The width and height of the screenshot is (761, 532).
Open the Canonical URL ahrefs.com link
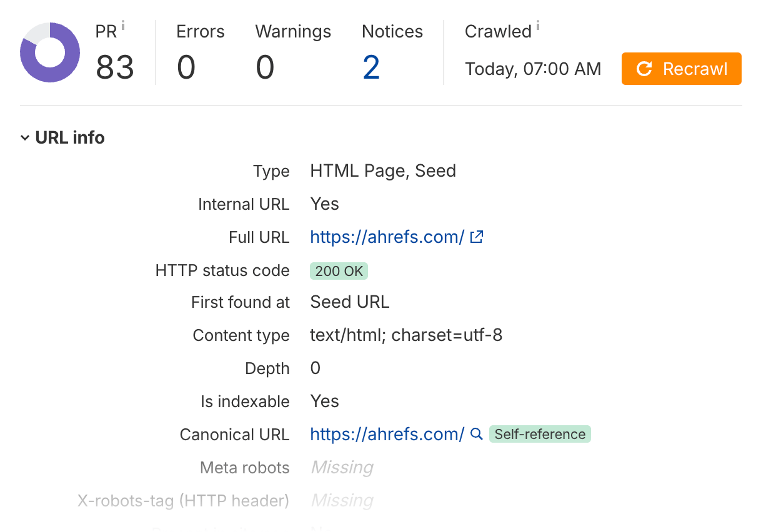387,435
